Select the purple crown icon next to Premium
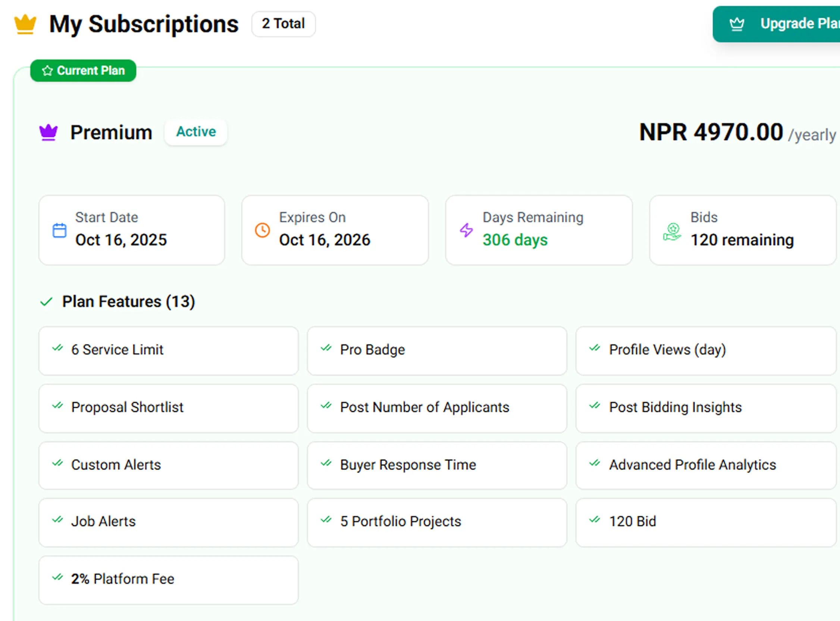 click(48, 132)
